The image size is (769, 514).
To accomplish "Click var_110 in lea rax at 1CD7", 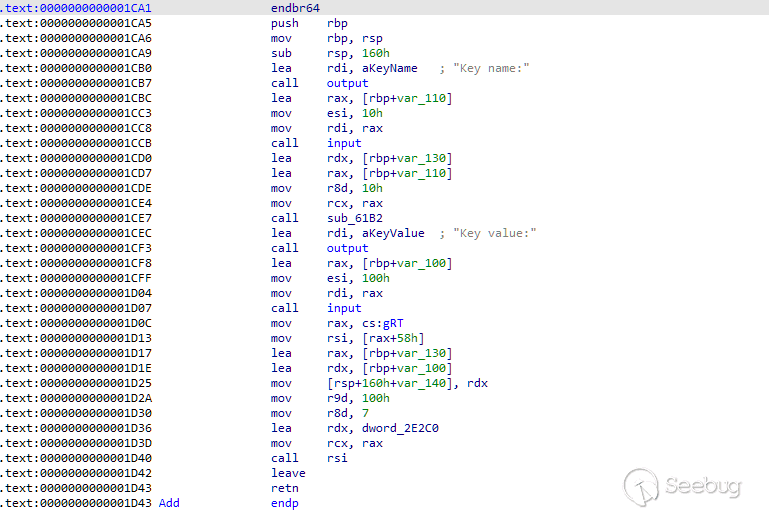I will [421, 173].
